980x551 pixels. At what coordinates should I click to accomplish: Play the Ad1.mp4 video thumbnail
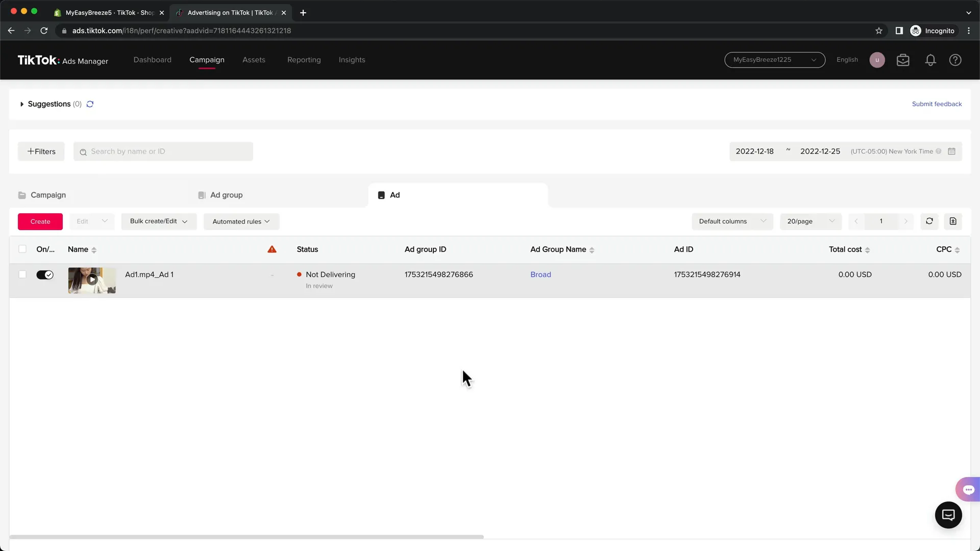click(x=92, y=280)
